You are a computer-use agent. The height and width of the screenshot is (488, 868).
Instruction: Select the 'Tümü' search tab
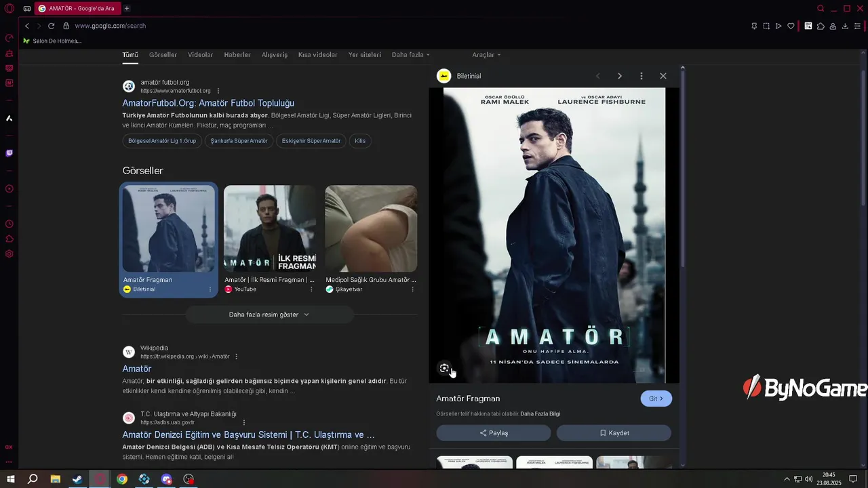130,55
